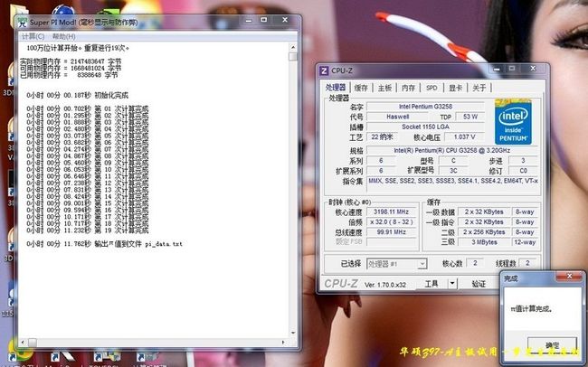Open the 计算(C) menu in Super PI
The width and height of the screenshot is (588, 367).
coord(33,36)
